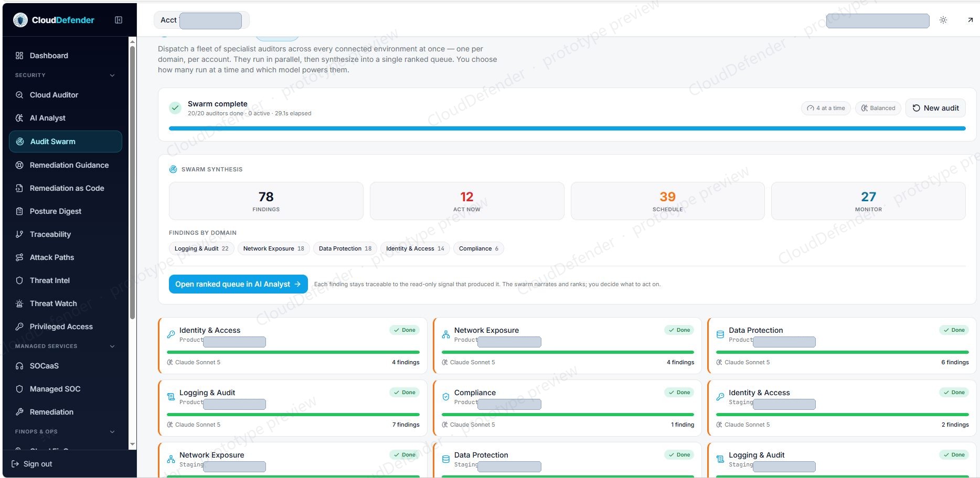Click progress bar on Compliance card
980x478 pixels.
[568, 415]
